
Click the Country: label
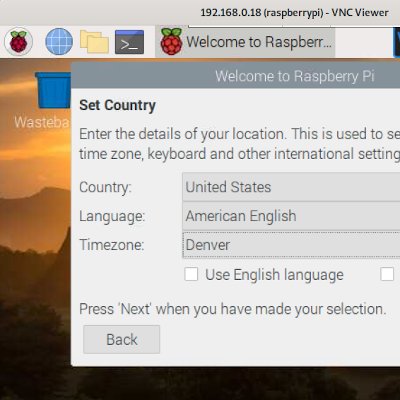click(105, 187)
